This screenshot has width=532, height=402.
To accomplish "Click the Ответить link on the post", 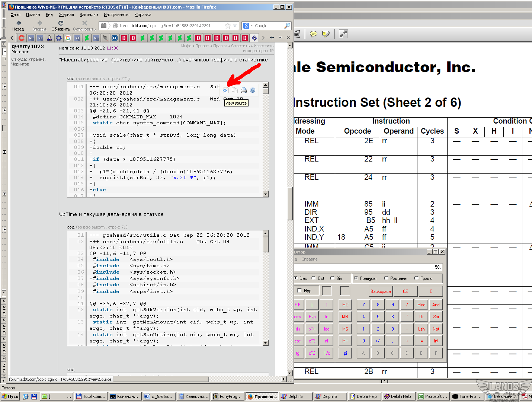I will point(240,46).
